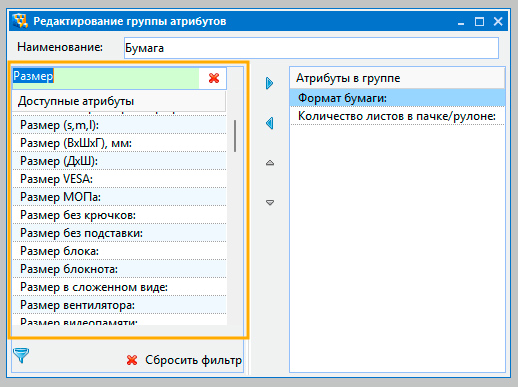Select the row Размер (s,m,l):
This screenshot has height=387, width=518.
(119, 125)
